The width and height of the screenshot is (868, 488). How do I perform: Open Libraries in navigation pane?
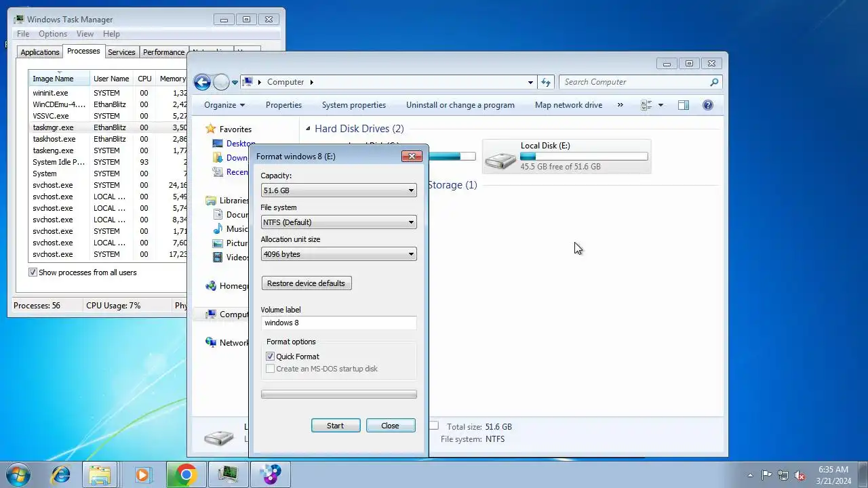(234, 201)
